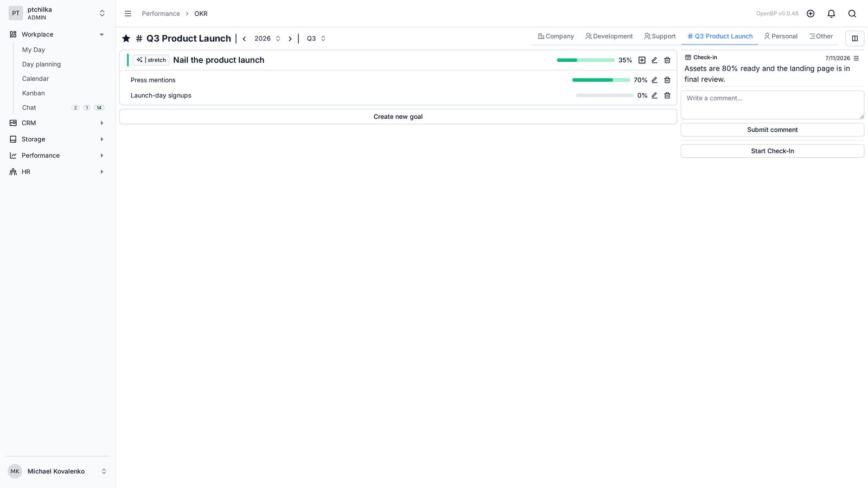Click the Launch-day signups title
This screenshot has height=488, width=868.
[161, 95]
